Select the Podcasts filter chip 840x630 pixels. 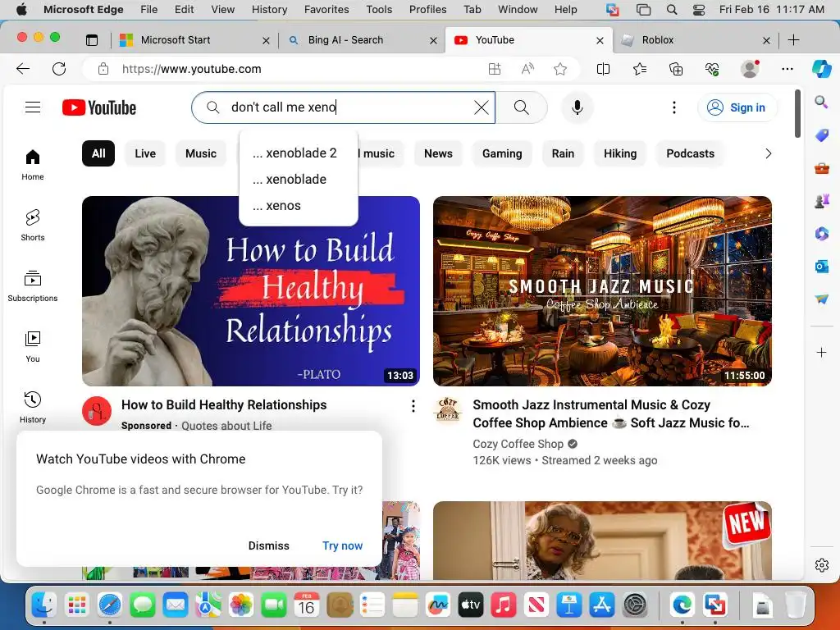point(690,153)
